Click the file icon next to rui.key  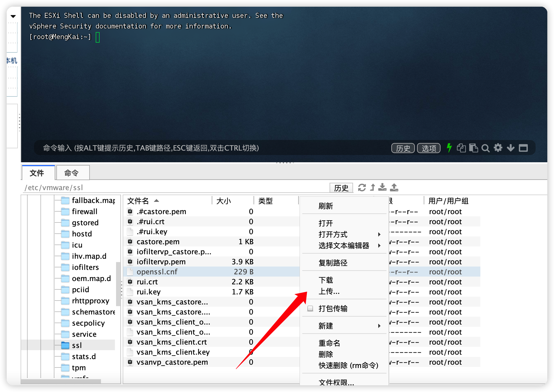point(130,292)
